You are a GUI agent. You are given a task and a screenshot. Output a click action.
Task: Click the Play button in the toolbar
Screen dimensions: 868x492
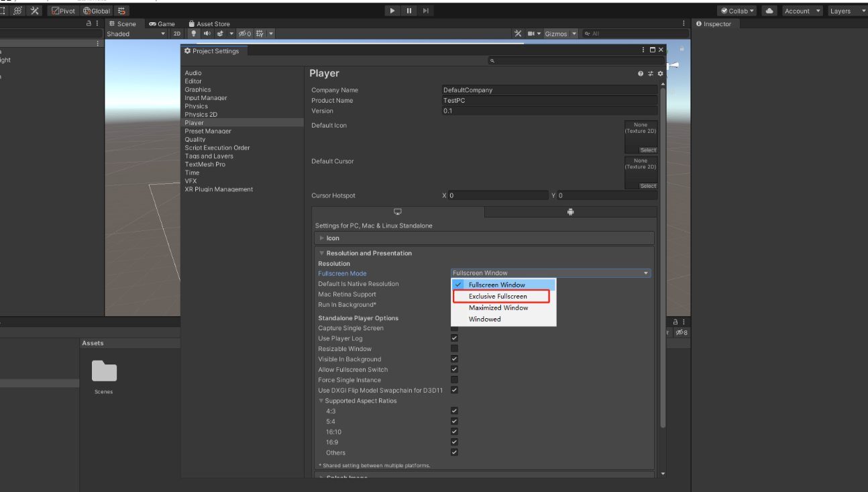click(392, 11)
